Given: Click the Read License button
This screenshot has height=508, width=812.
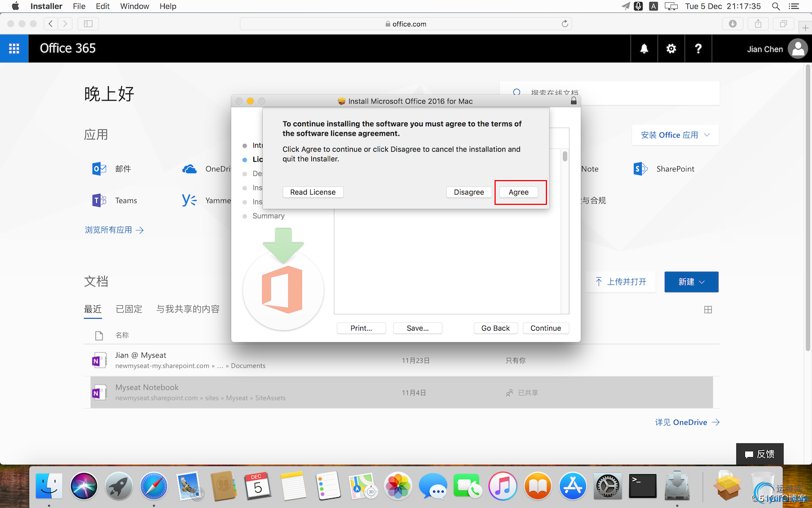Looking at the screenshot, I should point(313,192).
